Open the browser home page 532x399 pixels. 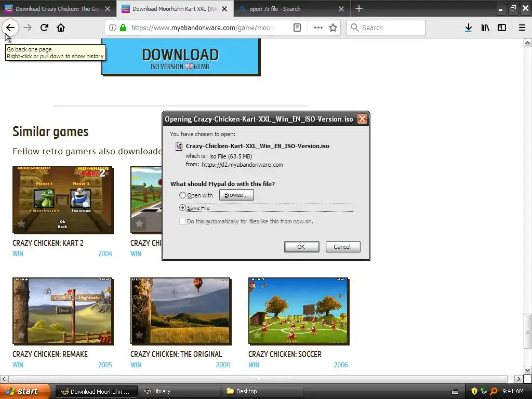click(x=61, y=28)
